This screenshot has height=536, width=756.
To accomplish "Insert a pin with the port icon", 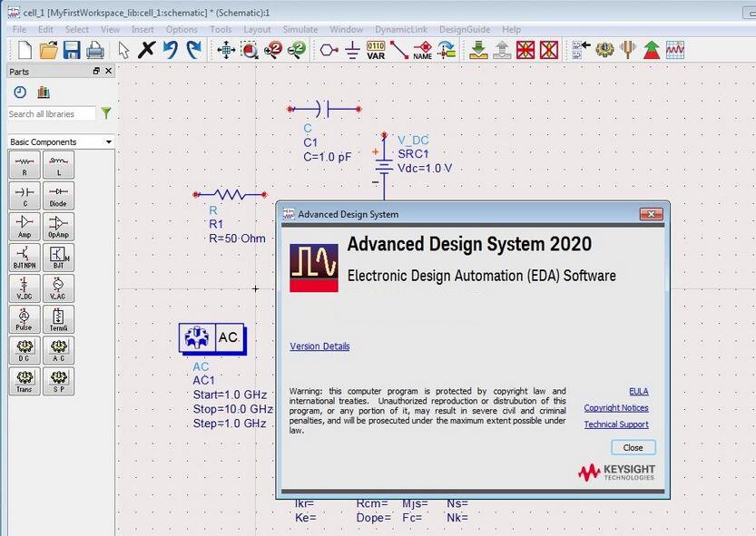I will (x=329, y=50).
